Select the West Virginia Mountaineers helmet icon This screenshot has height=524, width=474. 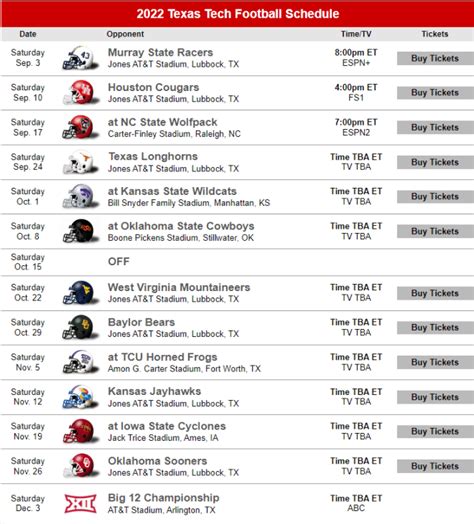[x=81, y=293]
